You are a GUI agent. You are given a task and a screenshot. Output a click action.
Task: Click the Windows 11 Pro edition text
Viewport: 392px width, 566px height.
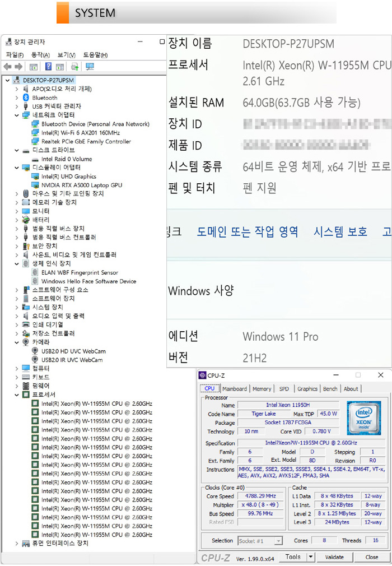(280, 336)
